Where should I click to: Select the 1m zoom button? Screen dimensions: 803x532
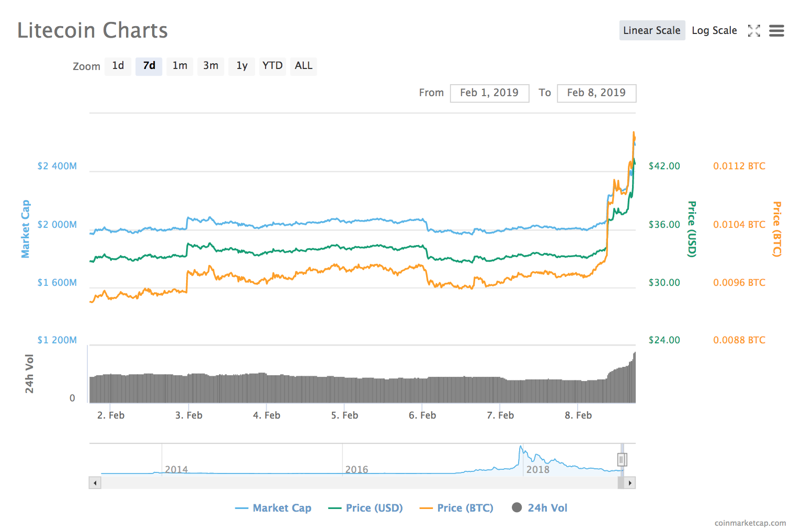click(x=179, y=66)
